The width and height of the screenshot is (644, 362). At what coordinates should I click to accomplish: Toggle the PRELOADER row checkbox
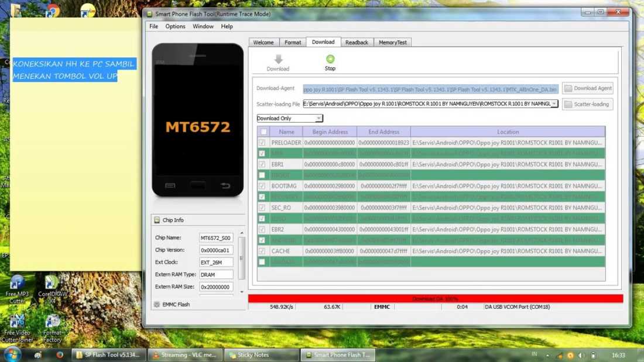262,143
